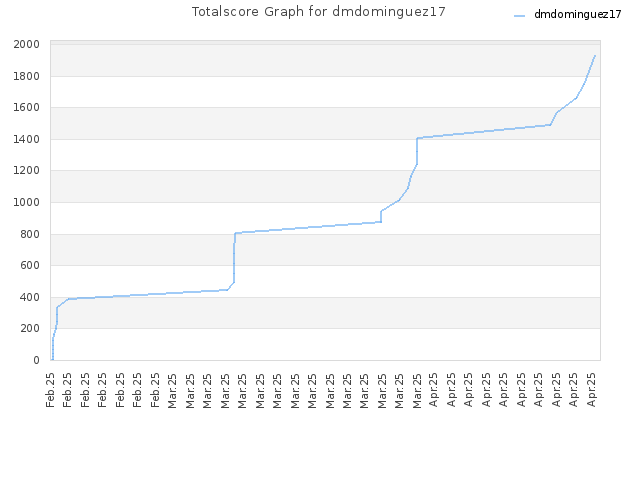Image resolution: width=640 pixels, height=480 pixels.
Task: Click the 1800 y-axis label
Action: click(27, 76)
